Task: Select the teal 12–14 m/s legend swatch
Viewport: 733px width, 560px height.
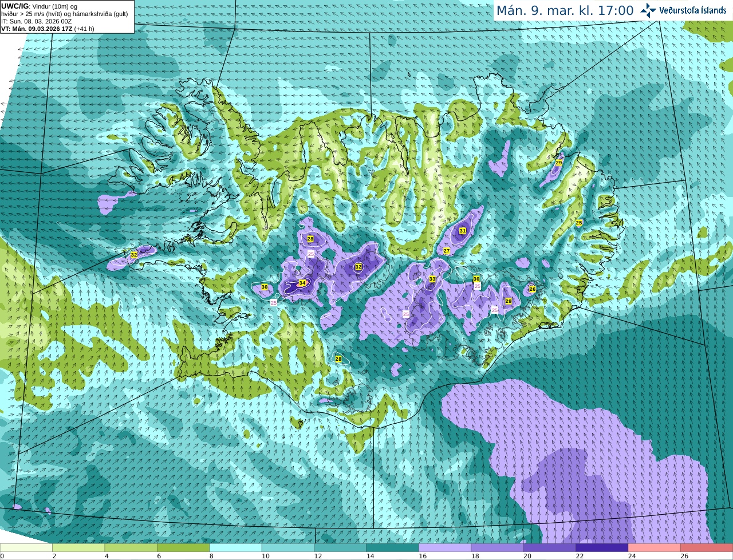Action: click(x=341, y=547)
